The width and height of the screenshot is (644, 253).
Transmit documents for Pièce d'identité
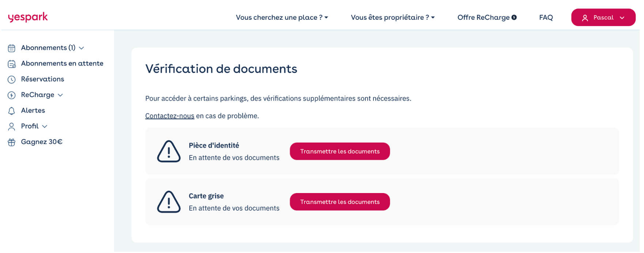340,151
